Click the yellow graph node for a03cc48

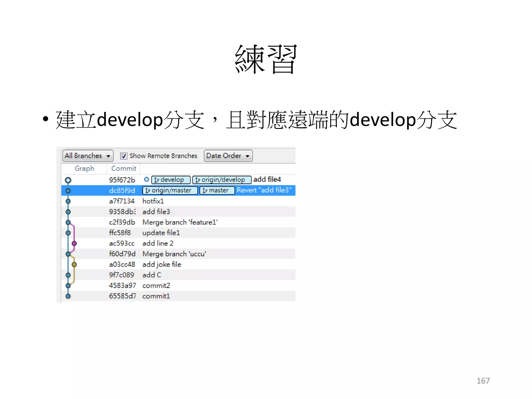(74, 264)
